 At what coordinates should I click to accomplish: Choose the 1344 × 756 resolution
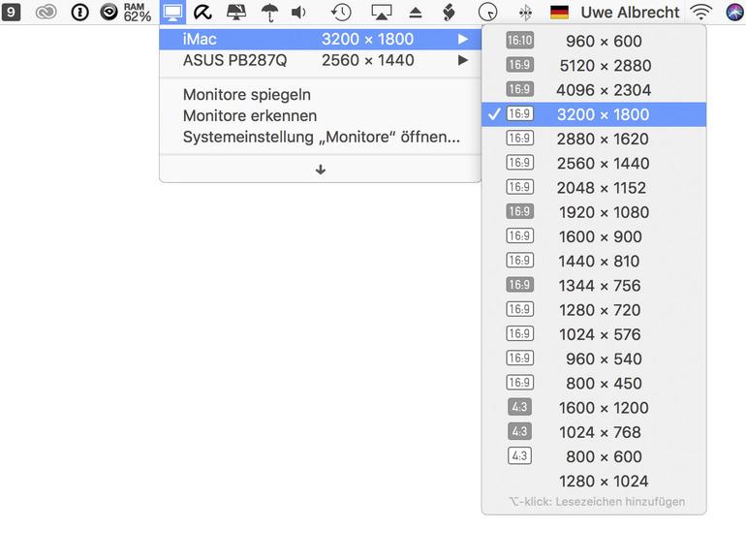tap(594, 286)
